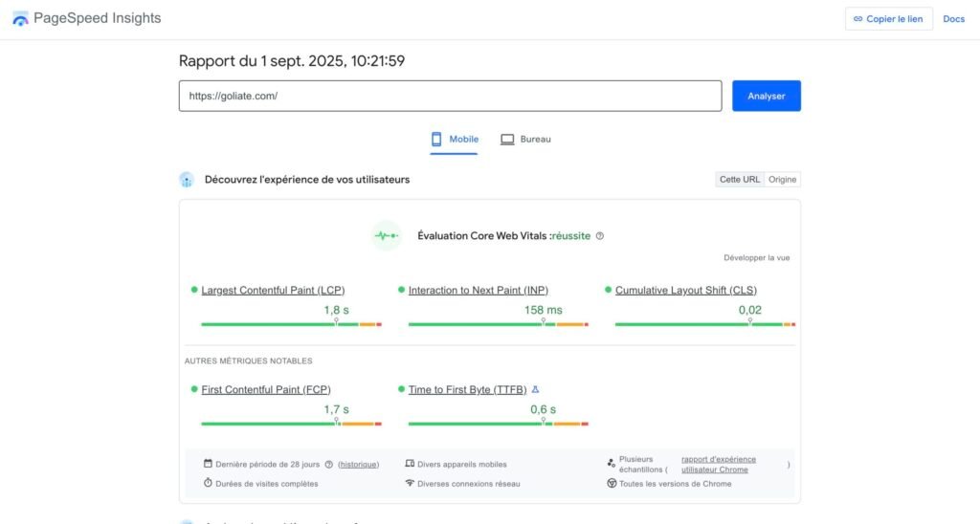Open the Docs link
Viewport: 980px width, 524px height.
[953, 19]
